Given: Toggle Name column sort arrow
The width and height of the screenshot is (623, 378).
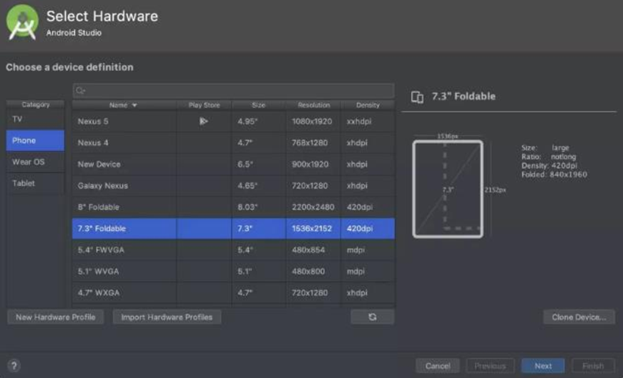Looking at the screenshot, I should coord(135,105).
